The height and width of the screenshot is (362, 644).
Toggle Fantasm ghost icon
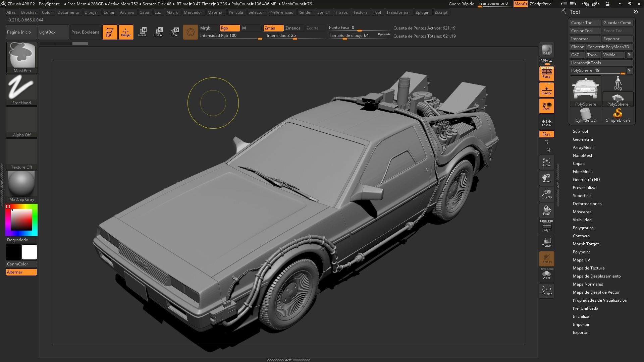[546, 259]
